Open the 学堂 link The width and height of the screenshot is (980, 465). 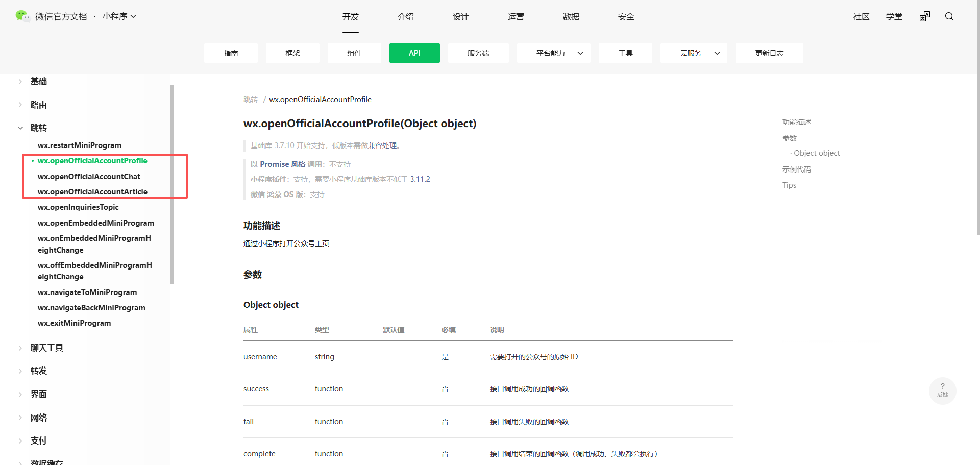[894, 17]
